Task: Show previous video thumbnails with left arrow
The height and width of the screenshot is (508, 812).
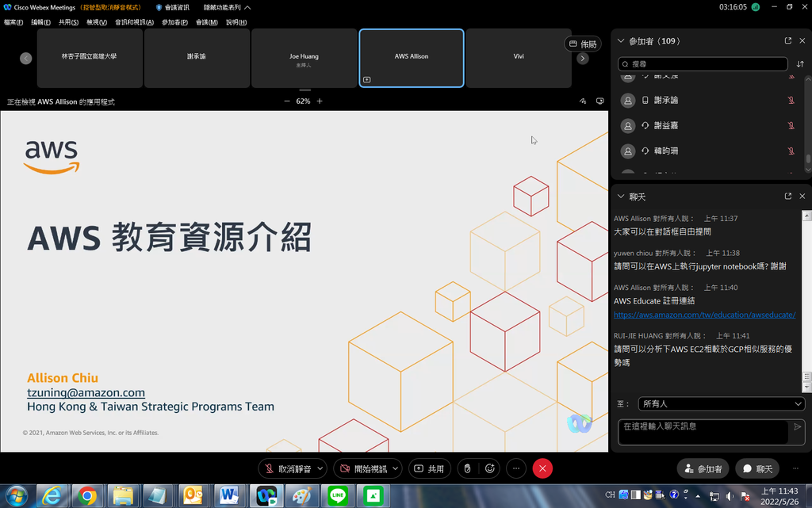Action: [26, 59]
